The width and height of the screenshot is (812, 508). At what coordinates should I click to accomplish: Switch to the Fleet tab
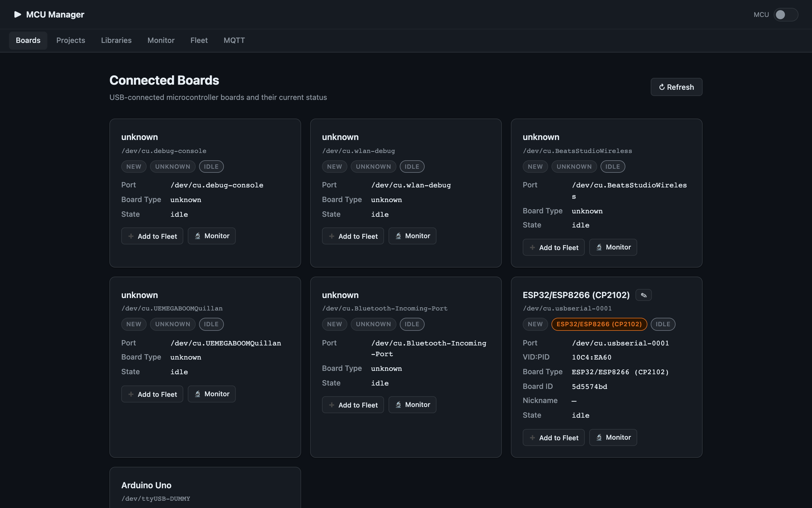coord(199,41)
